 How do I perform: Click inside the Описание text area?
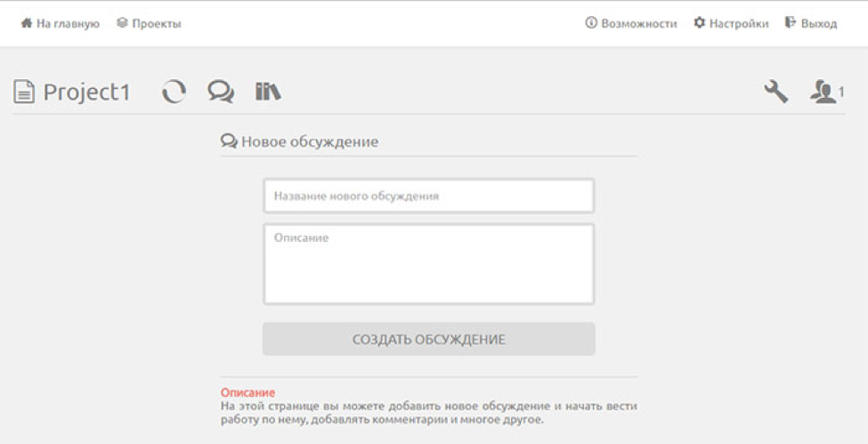pyautogui.click(x=428, y=264)
